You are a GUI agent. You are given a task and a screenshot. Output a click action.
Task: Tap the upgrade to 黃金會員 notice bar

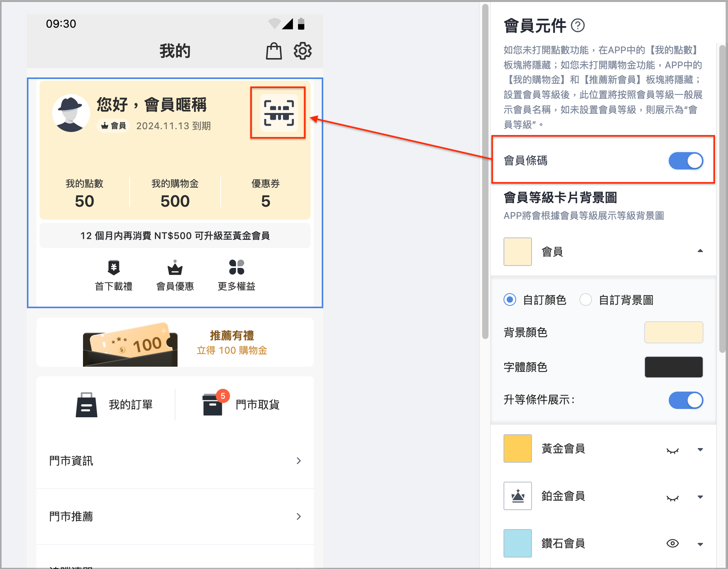(x=175, y=236)
